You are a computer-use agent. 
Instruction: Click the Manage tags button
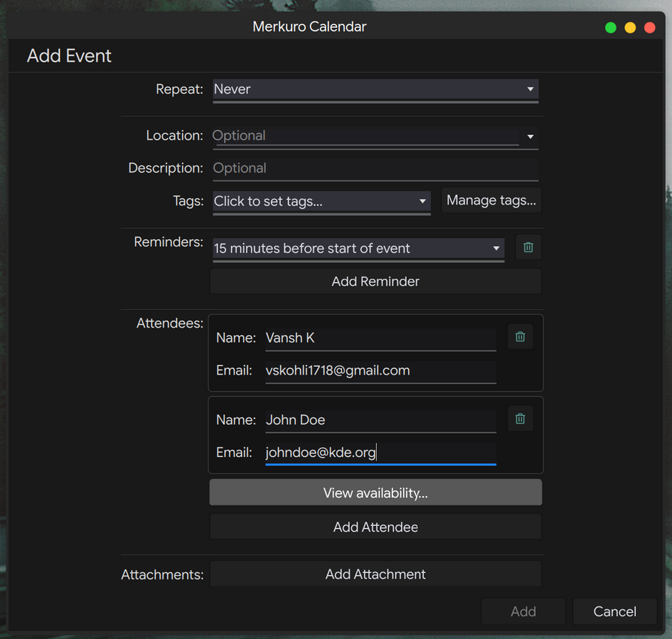click(491, 200)
